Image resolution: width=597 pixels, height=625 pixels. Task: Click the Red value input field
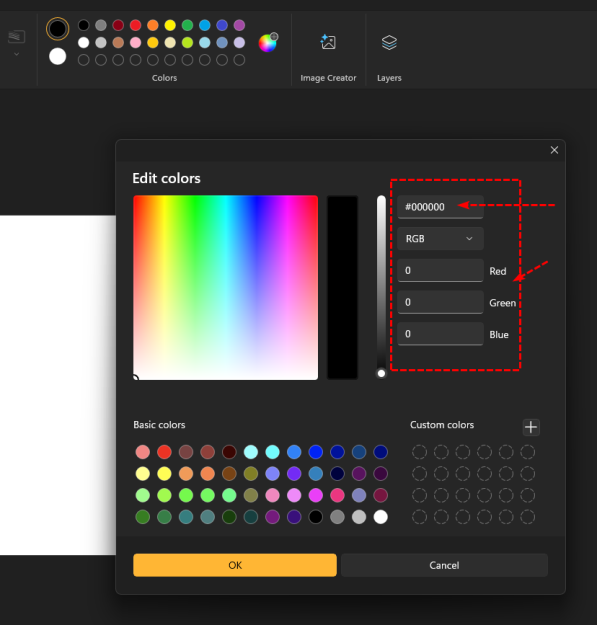[440, 270]
